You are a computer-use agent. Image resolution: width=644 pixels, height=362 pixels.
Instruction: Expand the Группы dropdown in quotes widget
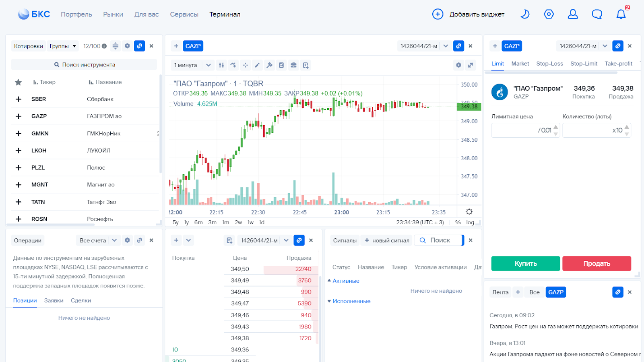tap(63, 46)
